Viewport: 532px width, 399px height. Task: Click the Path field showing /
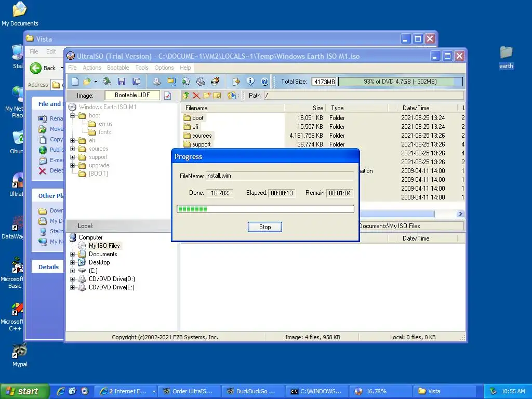click(x=364, y=96)
